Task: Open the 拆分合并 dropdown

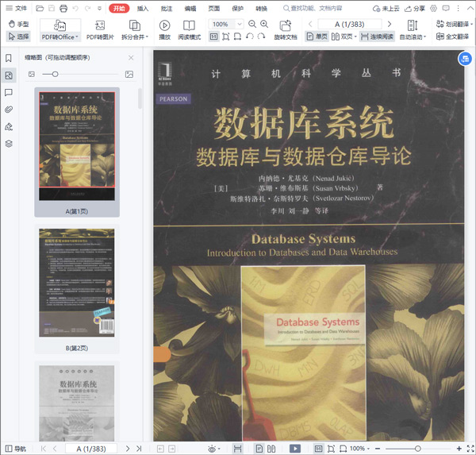Action: tap(135, 30)
